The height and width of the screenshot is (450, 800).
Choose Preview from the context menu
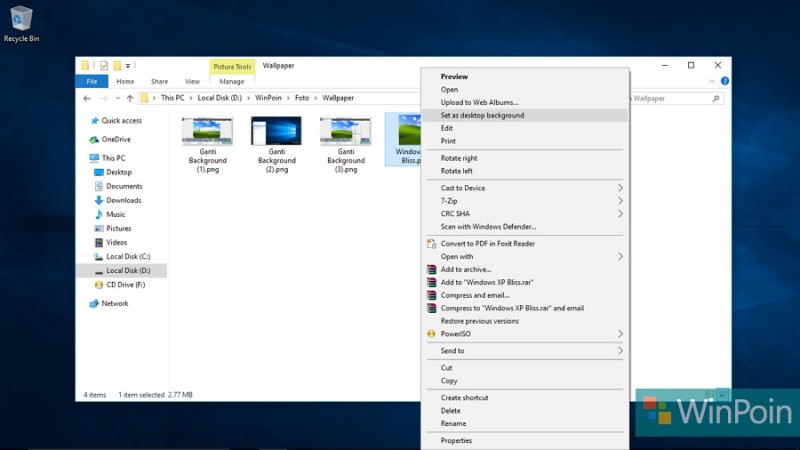point(525,77)
